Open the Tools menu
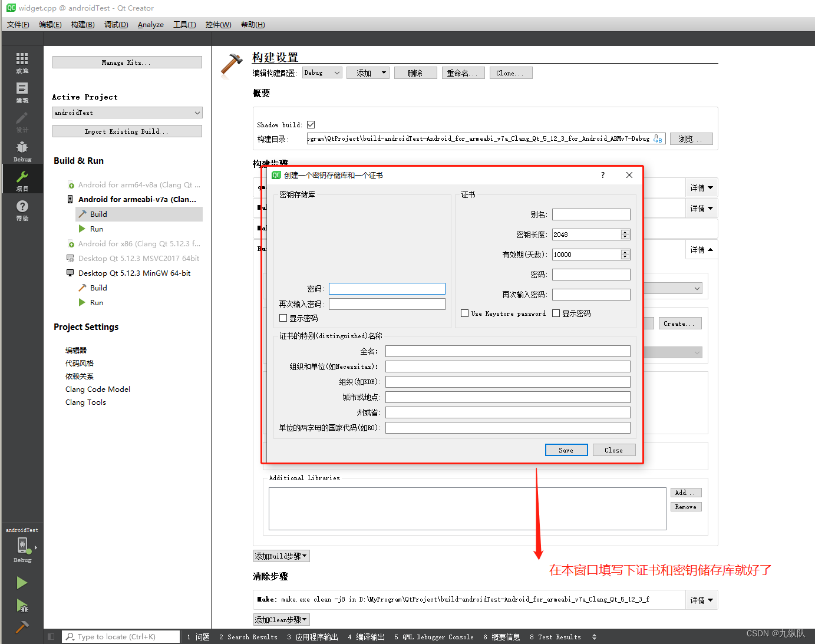 coord(184,24)
